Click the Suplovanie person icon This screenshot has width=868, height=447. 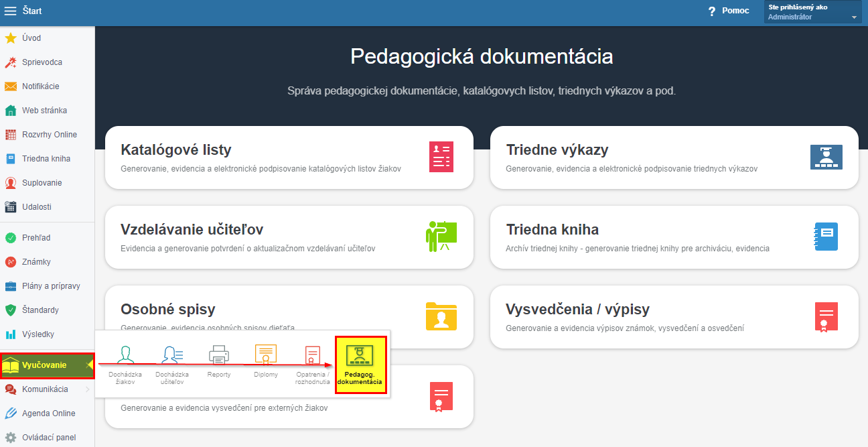point(11,183)
